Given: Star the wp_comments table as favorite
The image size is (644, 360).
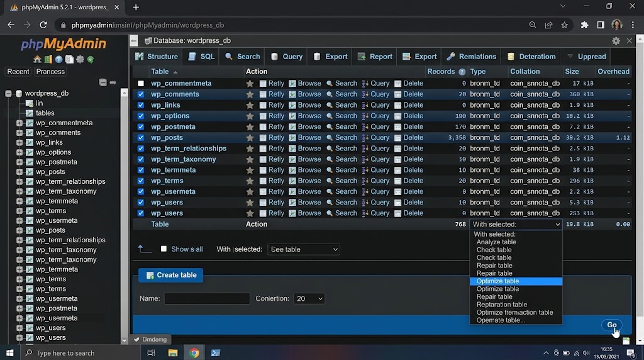Looking at the screenshot, I should [250, 94].
